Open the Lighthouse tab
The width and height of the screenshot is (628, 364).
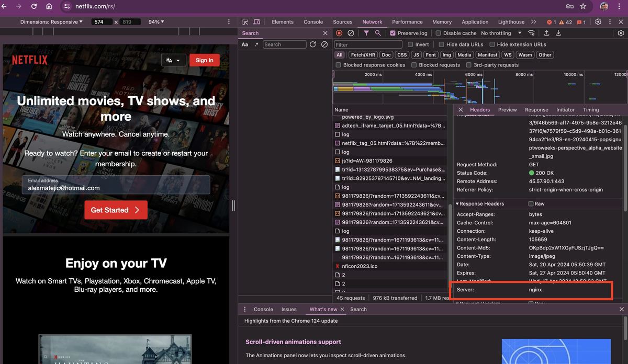pos(511,22)
